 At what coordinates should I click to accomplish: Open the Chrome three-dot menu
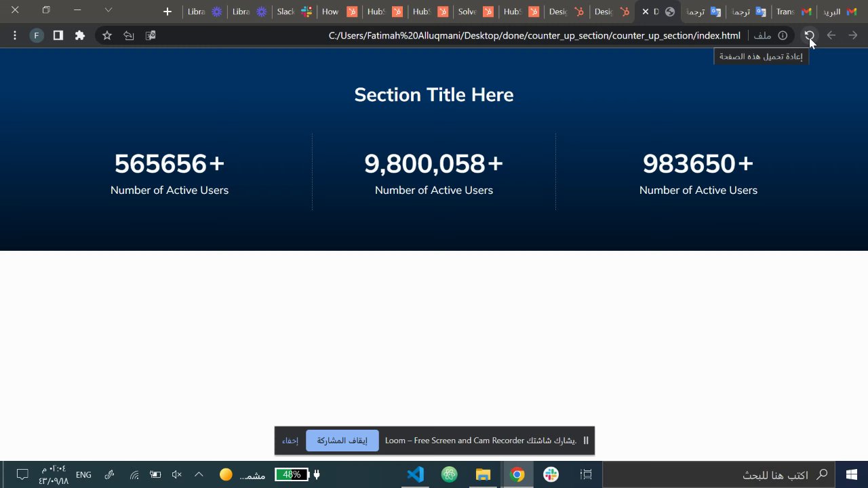pos(15,35)
